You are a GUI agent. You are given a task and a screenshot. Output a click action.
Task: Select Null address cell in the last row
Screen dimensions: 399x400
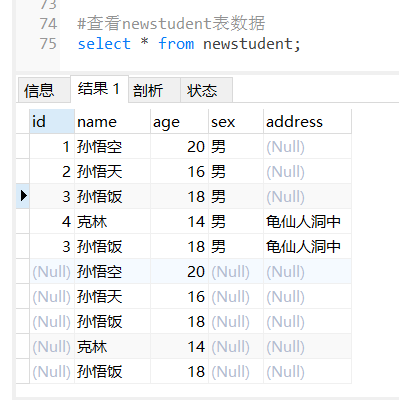[x=307, y=372]
